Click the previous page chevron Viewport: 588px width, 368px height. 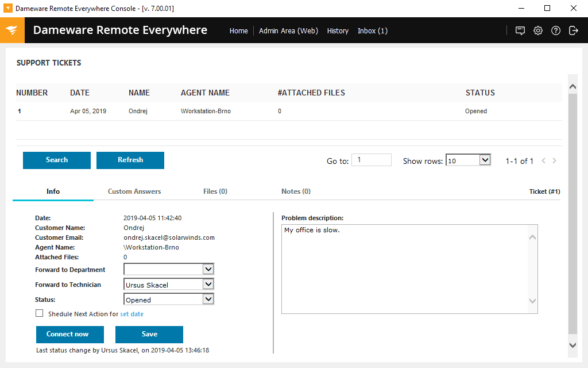(543, 161)
